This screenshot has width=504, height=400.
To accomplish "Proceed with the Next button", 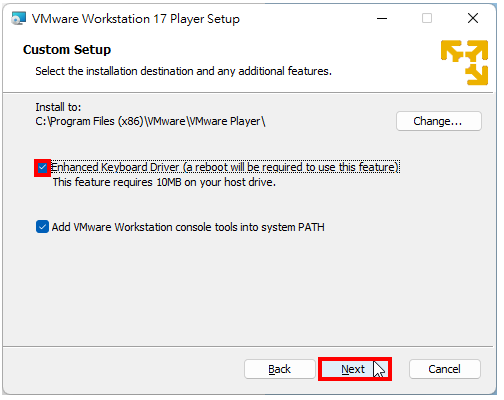I will pyautogui.click(x=355, y=369).
